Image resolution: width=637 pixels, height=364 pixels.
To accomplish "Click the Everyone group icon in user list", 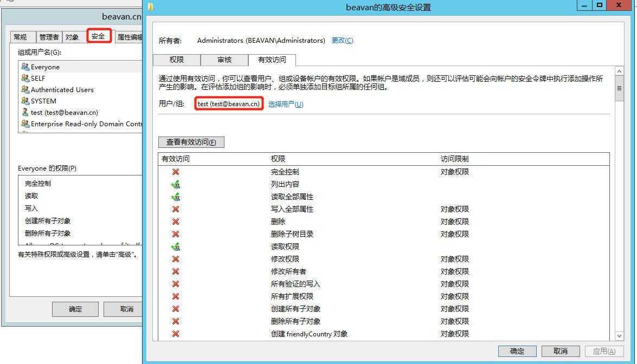I will pos(25,67).
